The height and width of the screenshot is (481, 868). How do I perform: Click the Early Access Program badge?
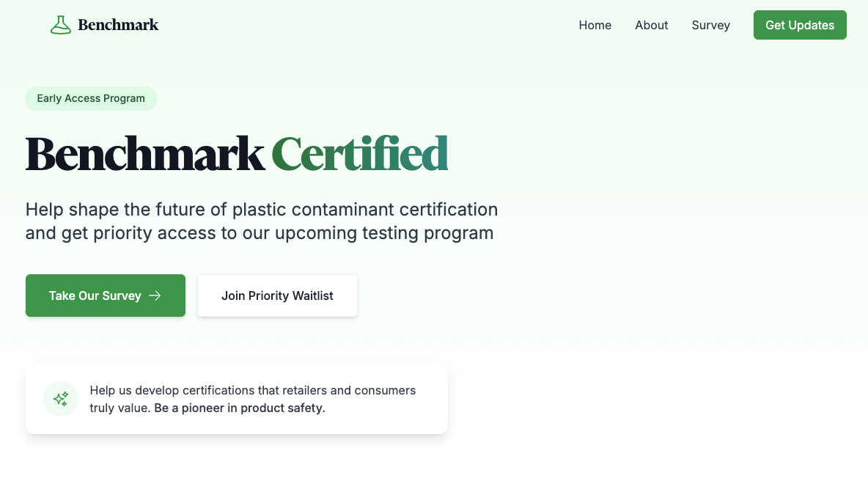coord(91,98)
